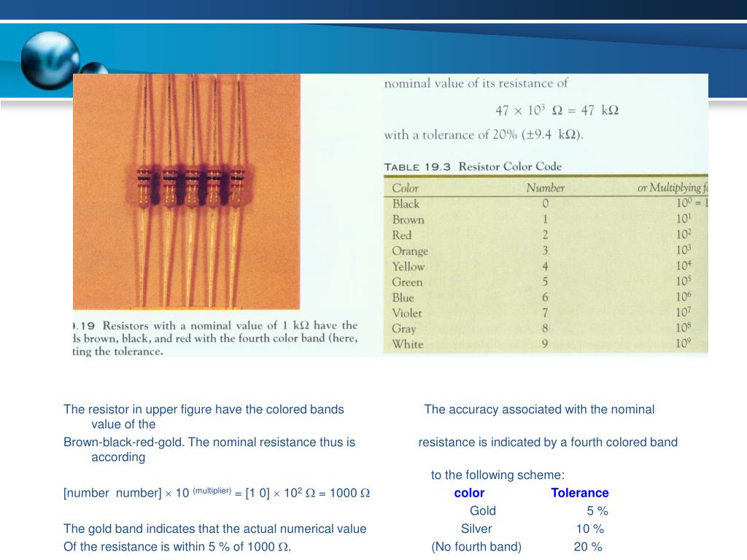Image resolution: width=747 pixels, height=560 pixels.
Task: Click the '(No fourth band)' entry
Action: point(476,547)
